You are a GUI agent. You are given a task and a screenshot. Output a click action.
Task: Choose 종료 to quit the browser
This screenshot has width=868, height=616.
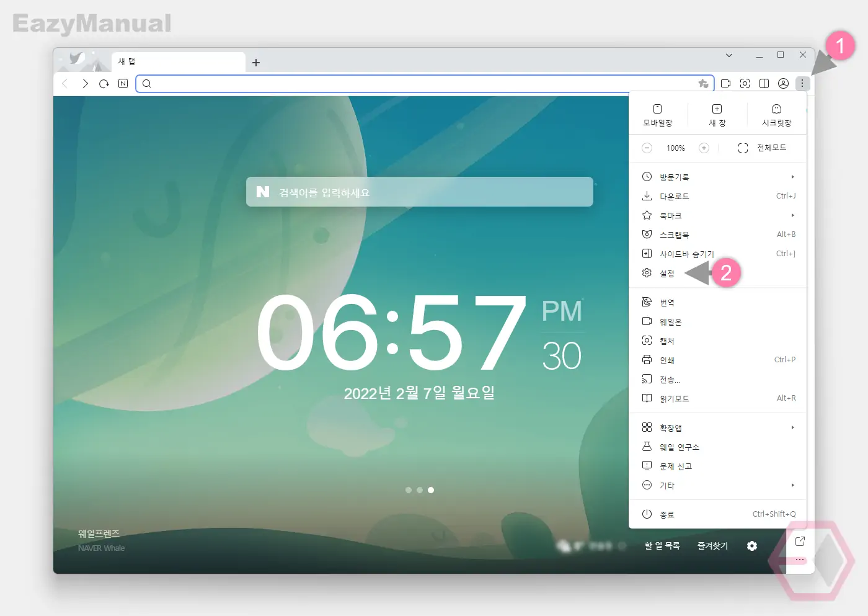click(718, 515)
